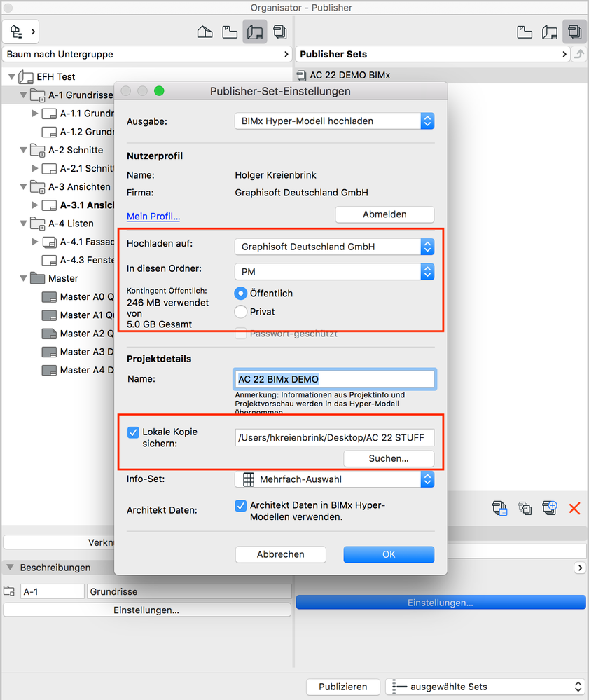Viewport: 589px width, 700px height.
Task: Disable the Lokale Kopie sichern checkbox
Action: (133, 432)
